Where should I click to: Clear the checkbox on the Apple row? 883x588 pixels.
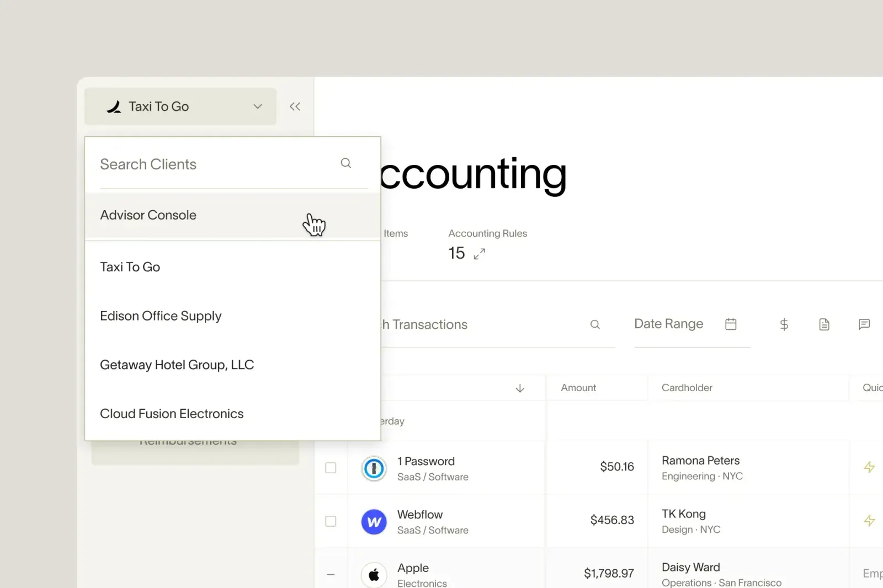[x=331, y=574]
